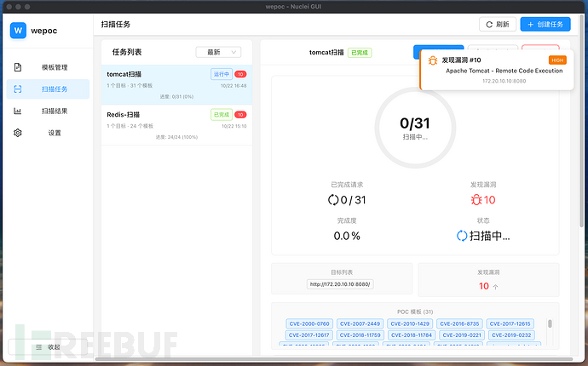588x366 pixels.
Task: Click the 模板管理 document icon in sidebar
Action: pos(18,67)
